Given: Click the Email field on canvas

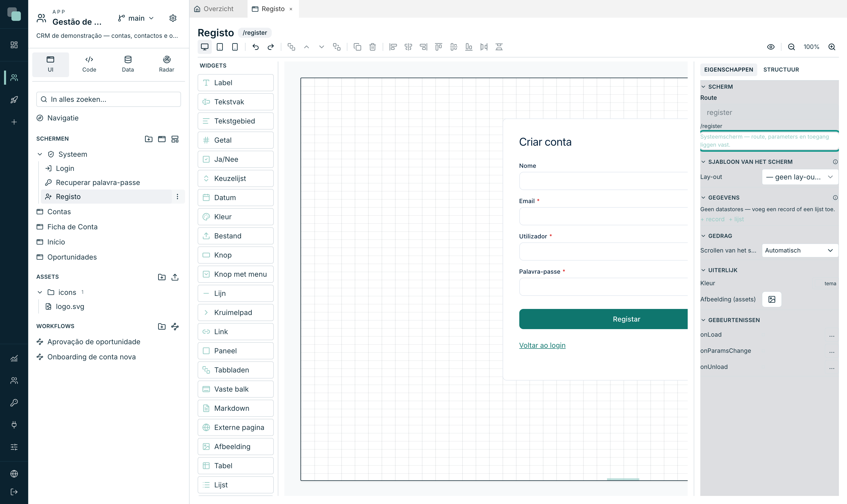Looking at the screenshot, I should (603, 216).
